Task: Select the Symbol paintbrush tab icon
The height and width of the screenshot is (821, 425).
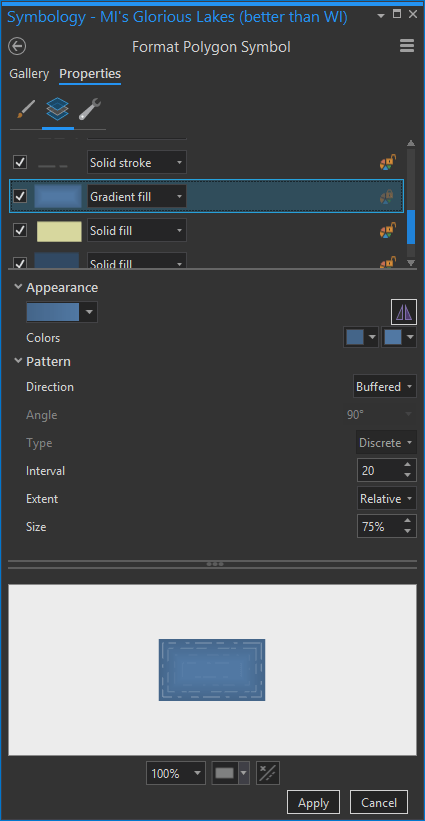Action: [26, 109]
